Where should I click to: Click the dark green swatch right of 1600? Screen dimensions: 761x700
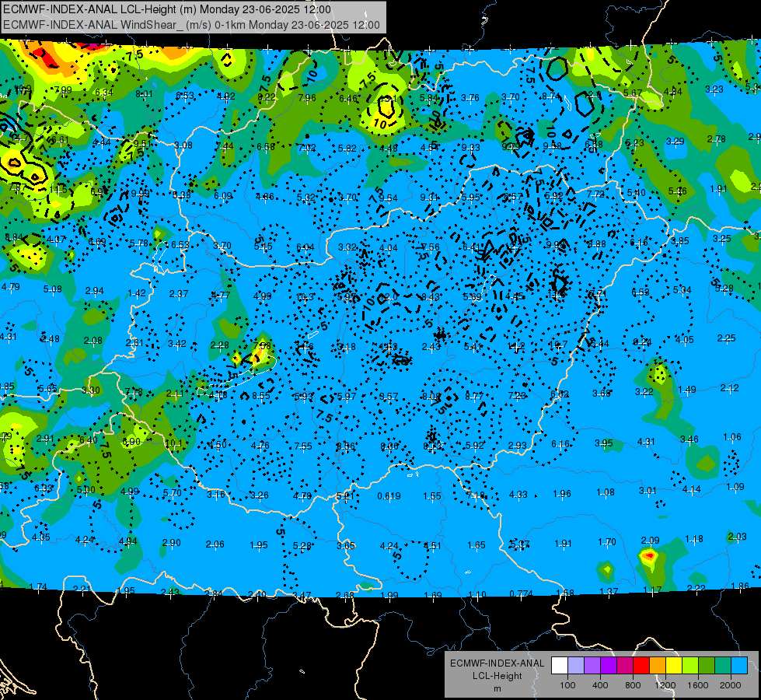point(707,665)
